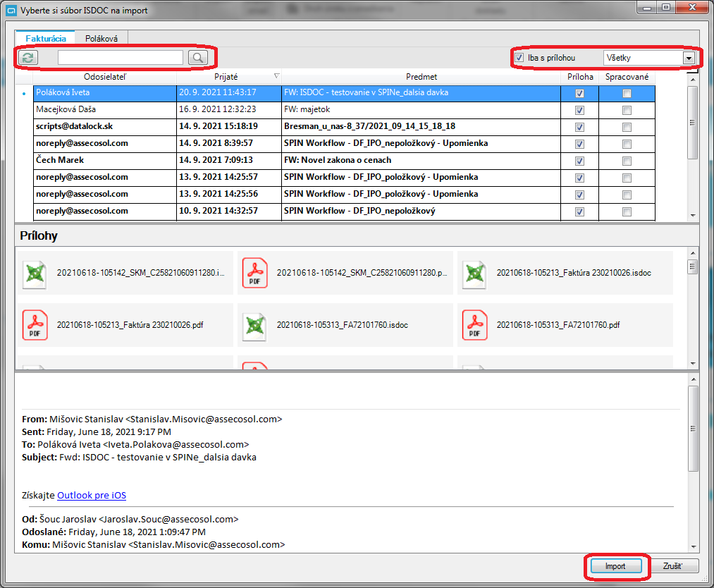Open the 20210618-105142_SKM_C25821060911280 PDF attachment icon
This screenshot has height=588, width=714.
click(254, 272)
